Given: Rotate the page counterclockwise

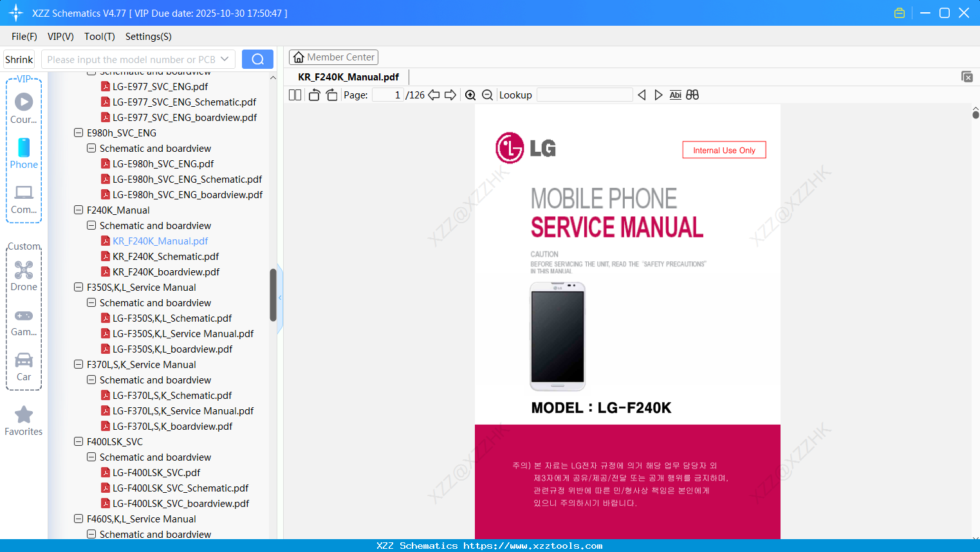Looking at the screenshot, I should [313, 95].
